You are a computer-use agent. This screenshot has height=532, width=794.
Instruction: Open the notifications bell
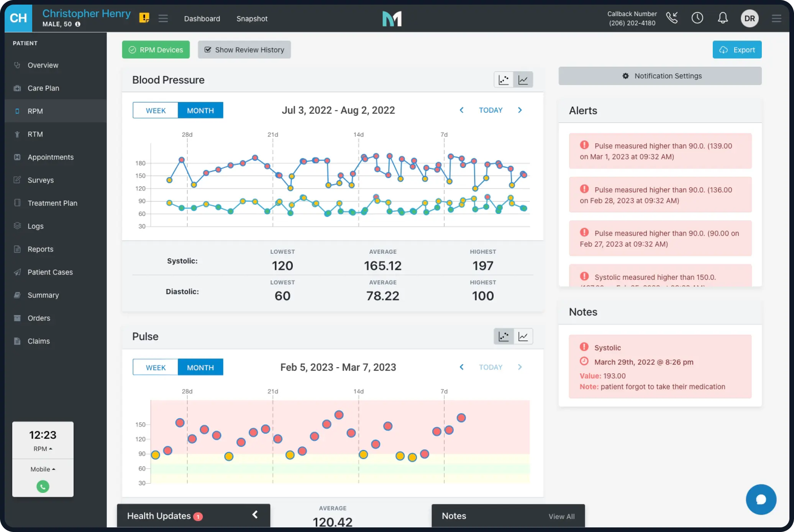[x=722, y=18]
